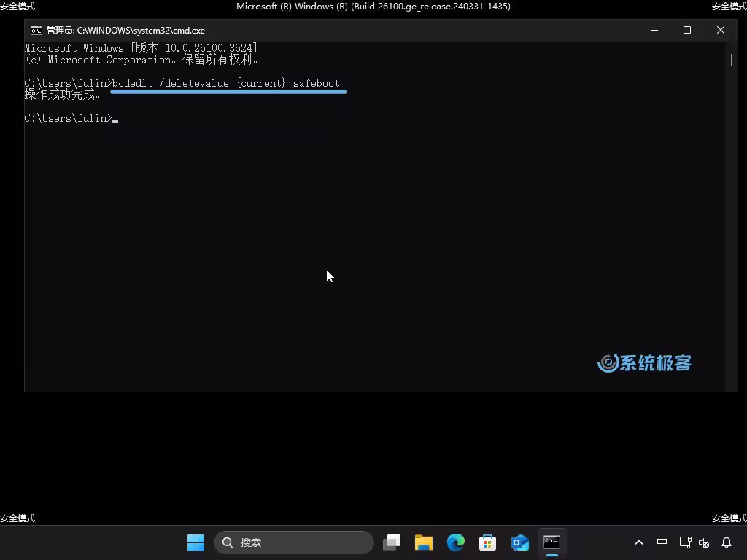Image resolution: width=747 pixels, height=560 pixels.
Task: Launch Outlook from the taskbar
Action: 519,542
